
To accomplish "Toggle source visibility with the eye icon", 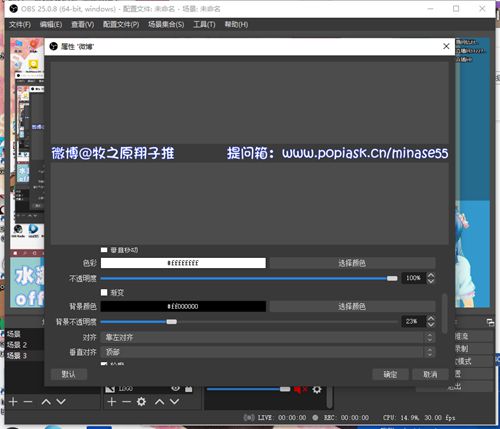I will tap(175, 389).
